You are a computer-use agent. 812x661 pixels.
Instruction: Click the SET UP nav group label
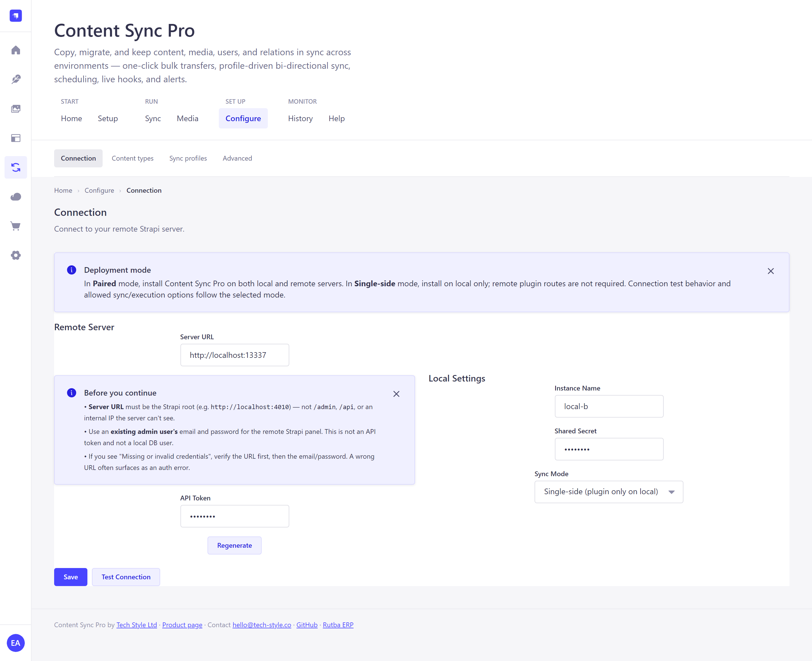(235, 102)
